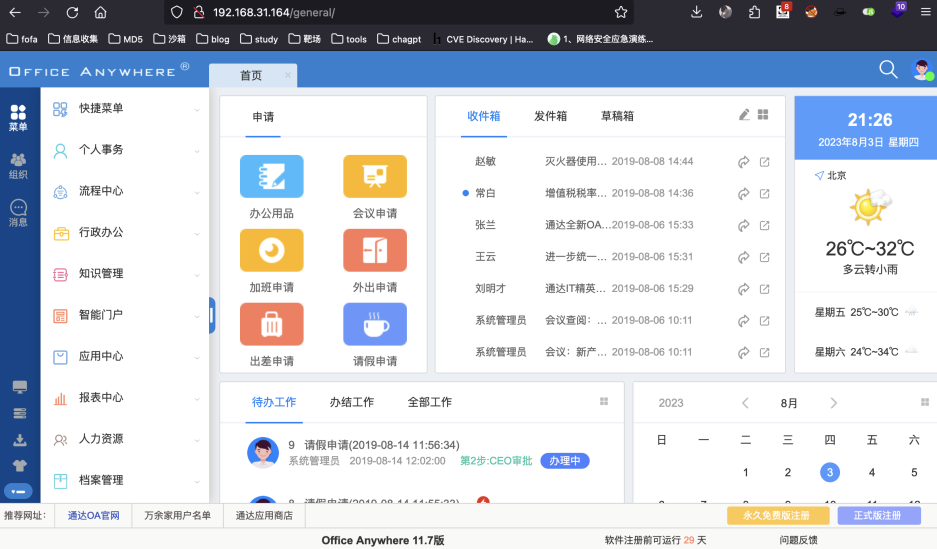Open the 外出申请 icon

tap(374, 250)
